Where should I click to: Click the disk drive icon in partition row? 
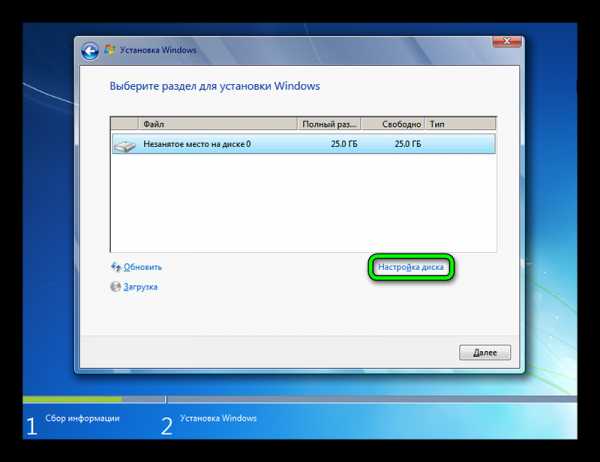(x=125, y=145)
